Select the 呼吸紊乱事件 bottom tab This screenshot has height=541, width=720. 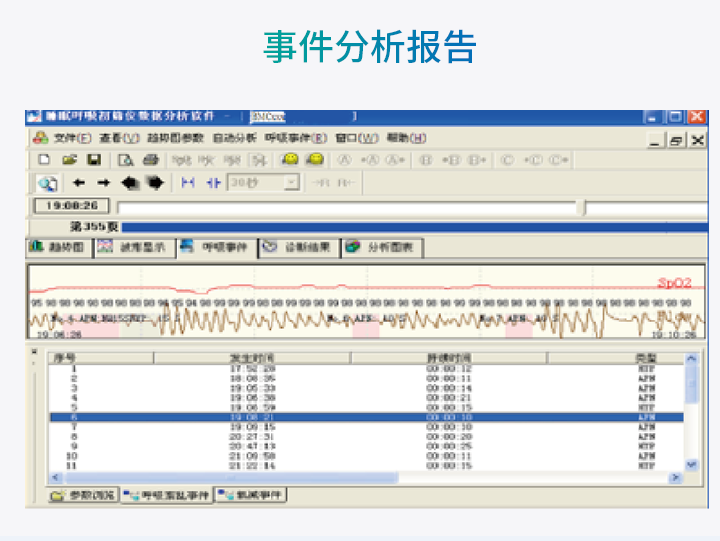click(167, 495)
